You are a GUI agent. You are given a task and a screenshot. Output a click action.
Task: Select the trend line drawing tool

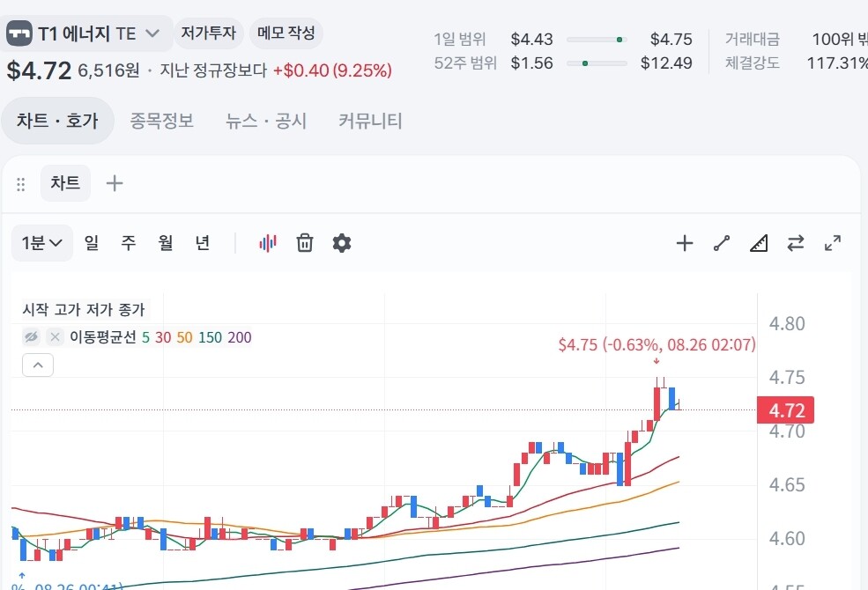click(x=722, y=243)
